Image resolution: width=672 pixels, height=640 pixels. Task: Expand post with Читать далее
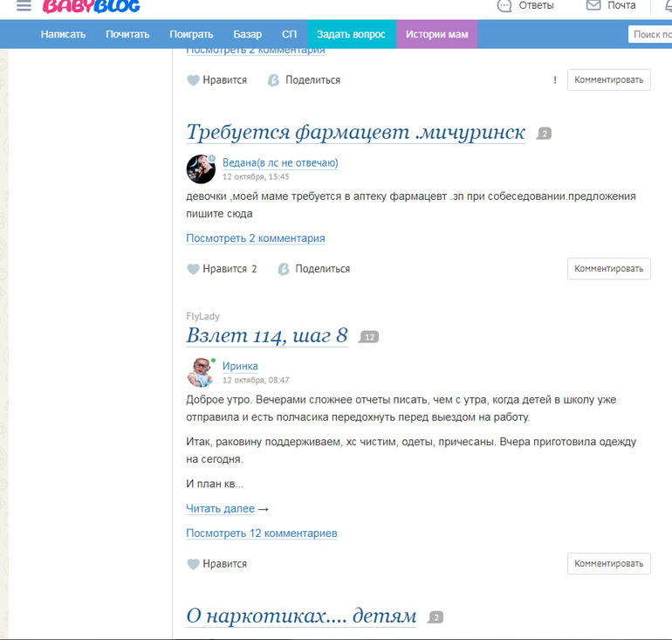pos(220,508)
